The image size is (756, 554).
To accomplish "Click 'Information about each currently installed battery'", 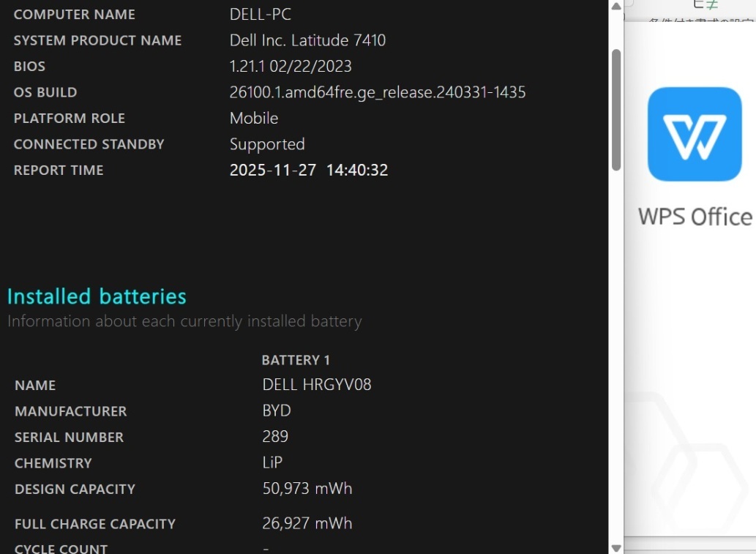I will point(184,321).
